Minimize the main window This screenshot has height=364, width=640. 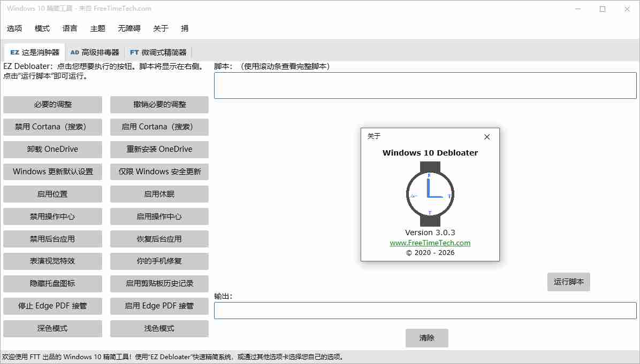[x=578, y=9]
